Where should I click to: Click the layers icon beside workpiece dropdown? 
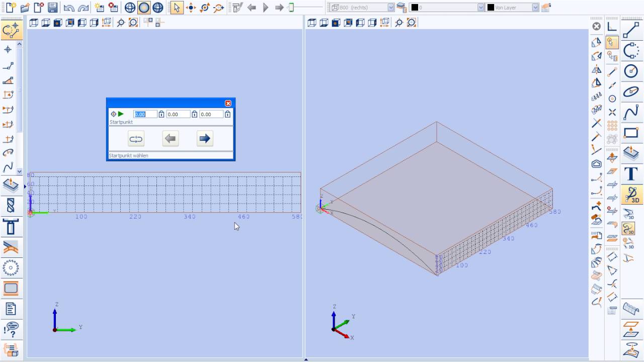tap(401, 8)
